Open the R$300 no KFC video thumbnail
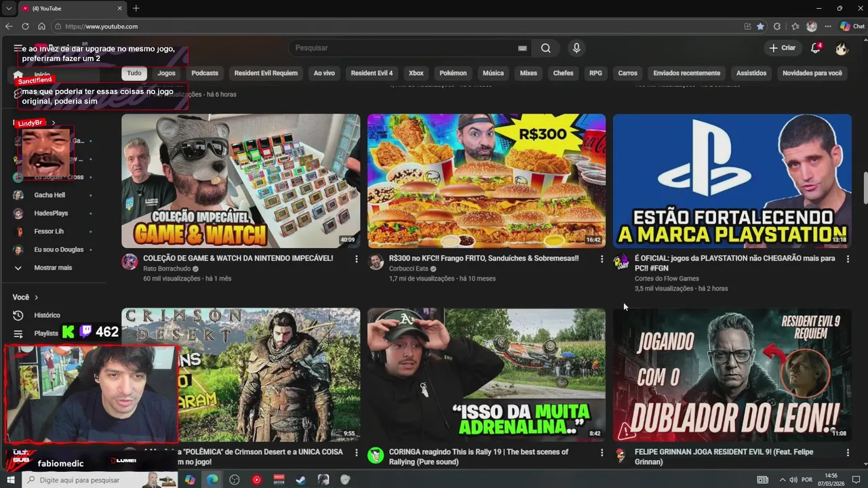The image size is (868, 488). tap(486, 181)
